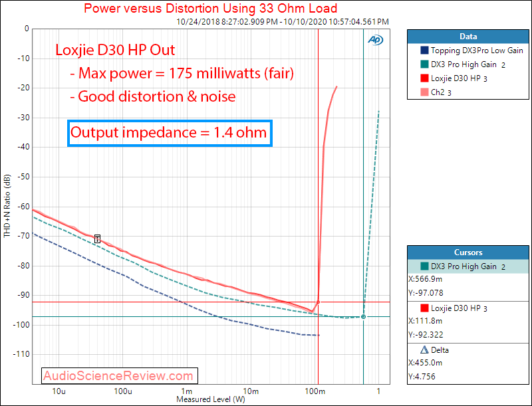Click the '-90' y-axis tick label
The height and width of the screenshot is (406, 532).
tap(23, 295)
